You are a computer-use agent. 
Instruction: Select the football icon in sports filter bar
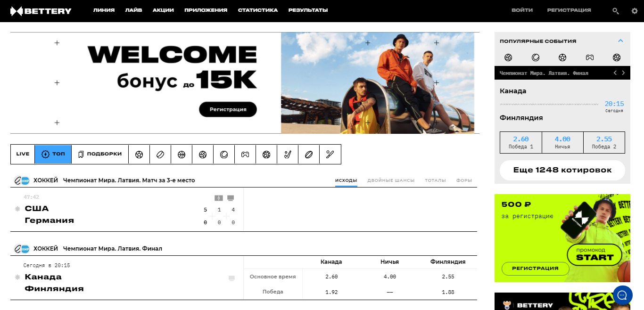coord(139,154)
